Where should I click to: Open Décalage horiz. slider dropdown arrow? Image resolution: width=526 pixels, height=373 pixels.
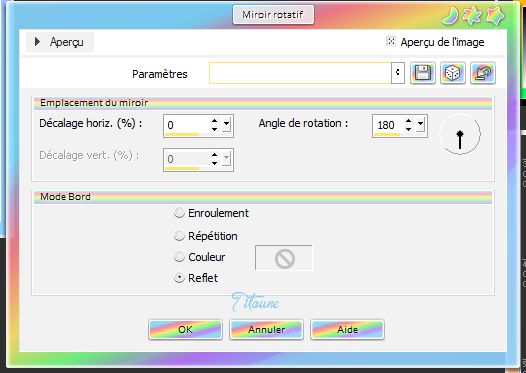(x=226, y=124)
